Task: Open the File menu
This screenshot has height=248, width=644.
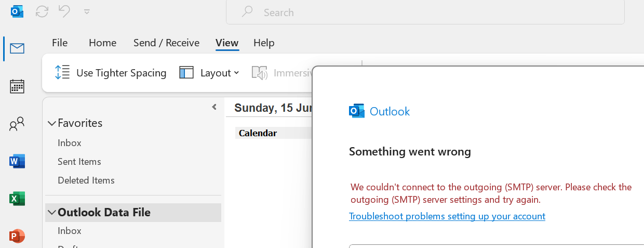Action: click(x=60, y=43)
